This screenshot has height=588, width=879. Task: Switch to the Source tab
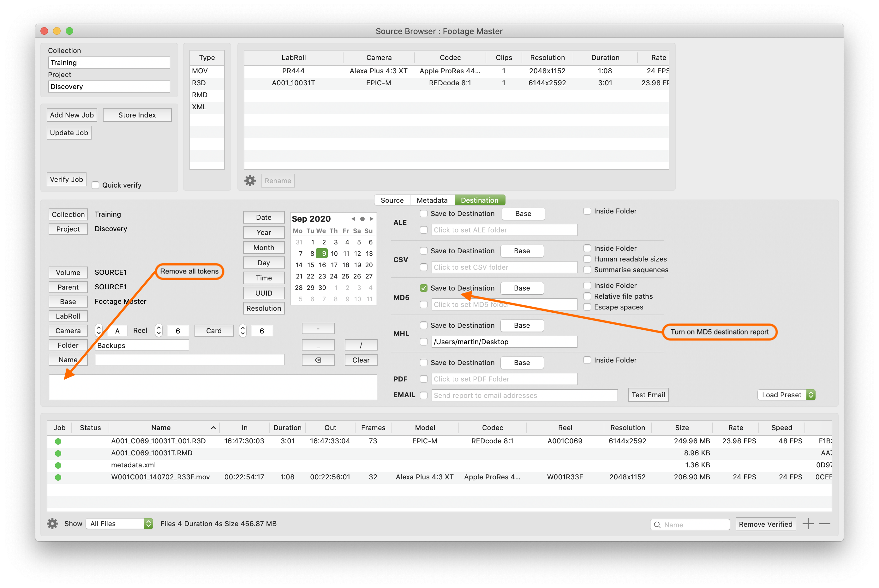click(392, 200)
